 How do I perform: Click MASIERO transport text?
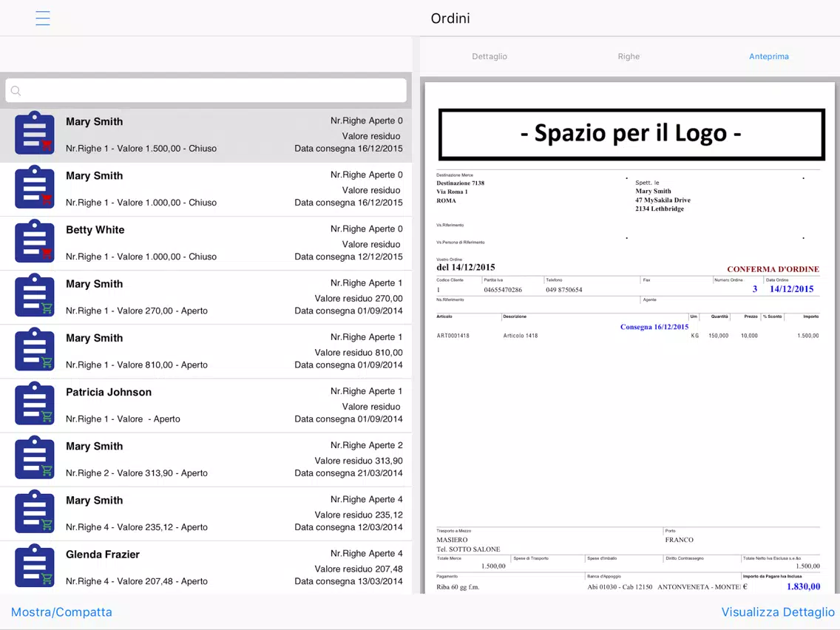coord(452,540)
